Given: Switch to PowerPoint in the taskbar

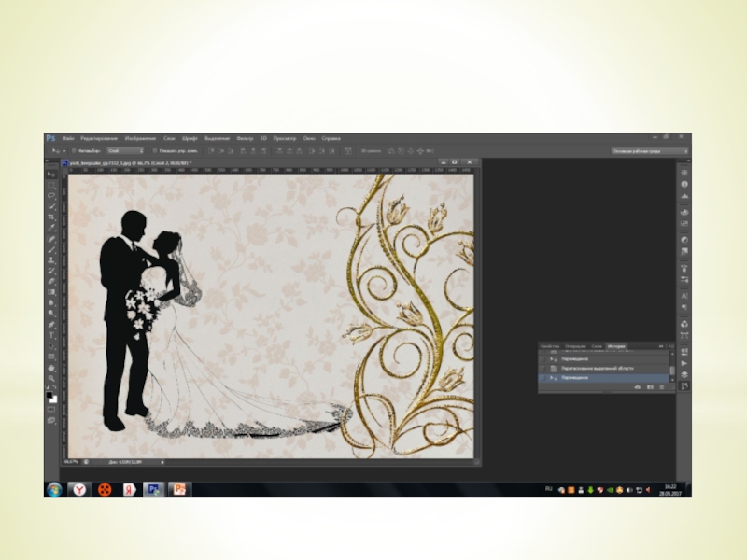Looking at the screenshot, I should (x=179, y=489).
